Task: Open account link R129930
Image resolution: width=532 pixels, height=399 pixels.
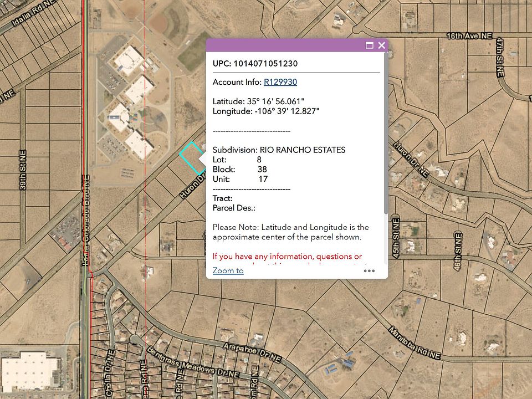Action: coord(280,82)
